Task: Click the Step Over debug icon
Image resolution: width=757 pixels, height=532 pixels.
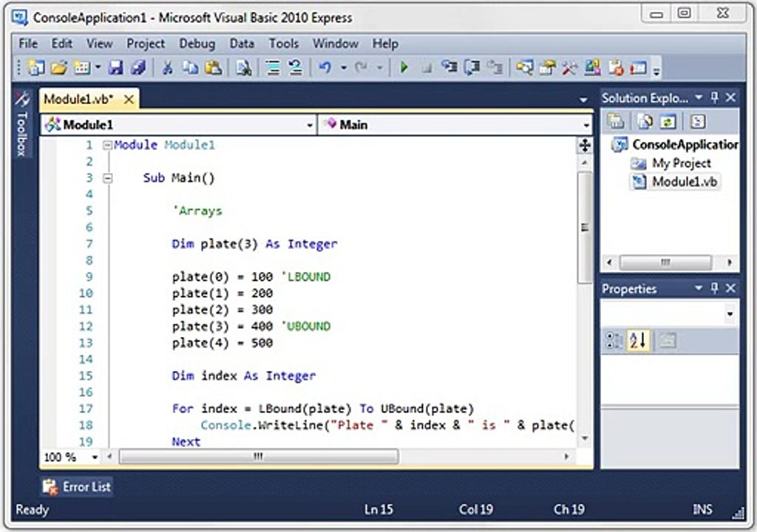Action: pyautogui.click(x=472, y=67)
